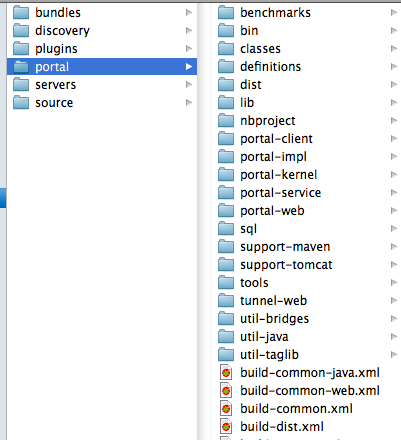Click the build-common-java.xml file icon
This screenshot has width=401, height=440.
(226, 372)
